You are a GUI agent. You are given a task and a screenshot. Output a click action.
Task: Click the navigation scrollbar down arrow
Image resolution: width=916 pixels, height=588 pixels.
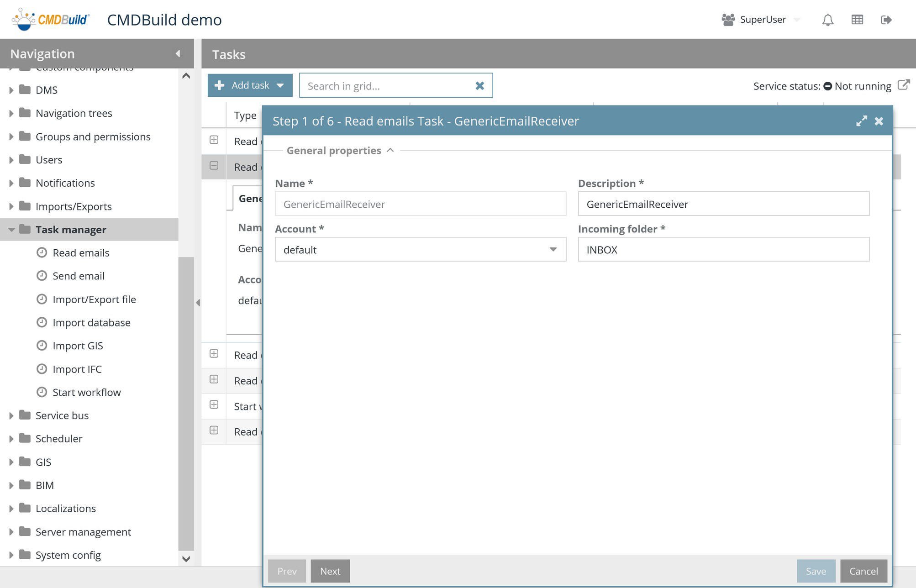[186, 559]
